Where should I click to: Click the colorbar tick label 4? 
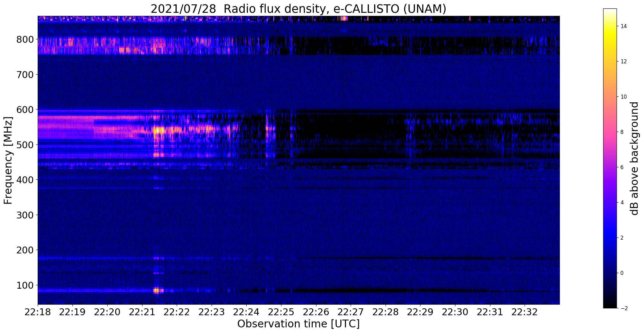(622, 203)
